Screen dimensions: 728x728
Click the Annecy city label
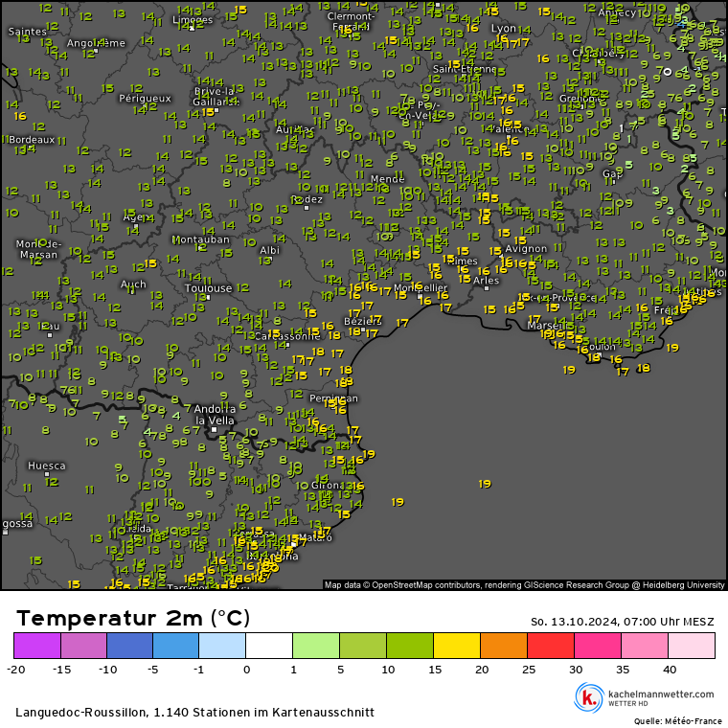(617, 12)
